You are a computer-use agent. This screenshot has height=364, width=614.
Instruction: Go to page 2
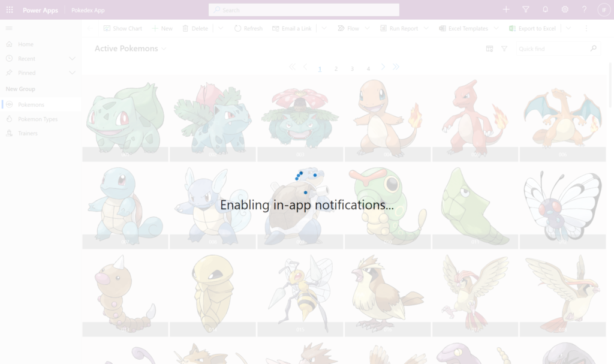coord(336,68)
